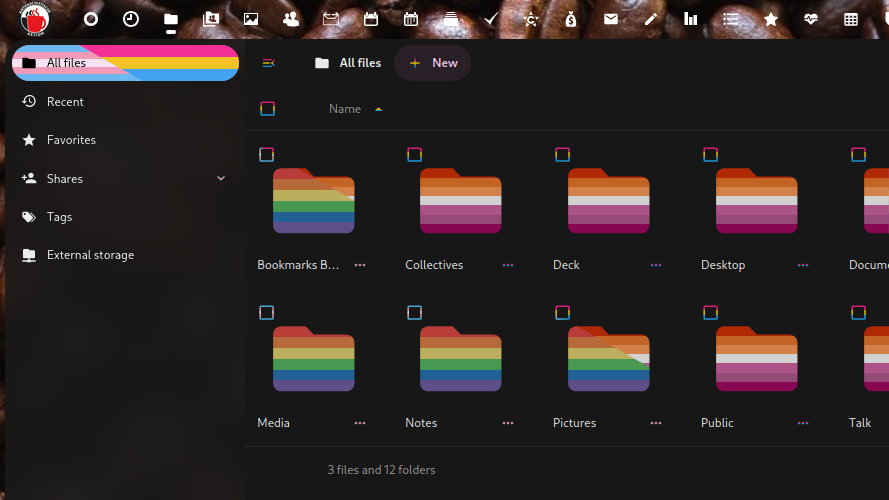Click the folder icon beside All files breadcrumb
Viewport: 889px width, 500px height.
click(x=321, y=63)
